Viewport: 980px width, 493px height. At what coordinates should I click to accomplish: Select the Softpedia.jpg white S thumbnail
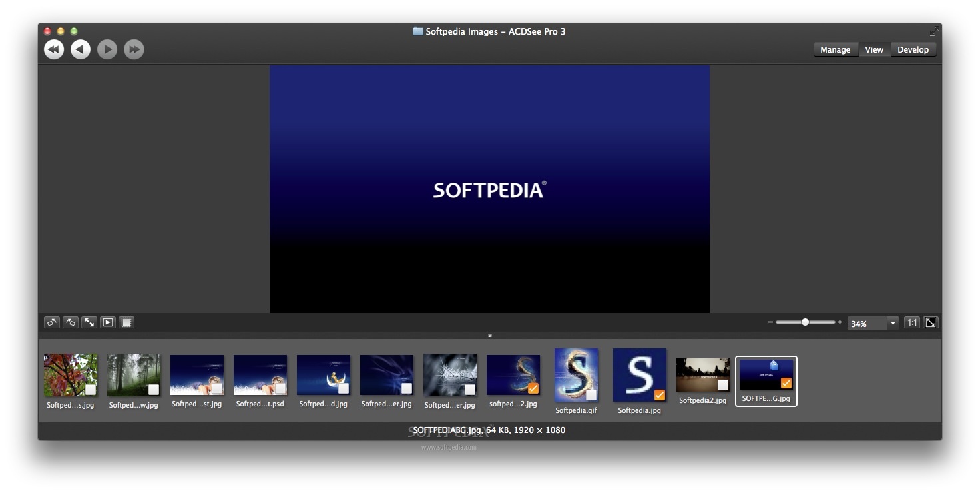(x=640, y=375)
